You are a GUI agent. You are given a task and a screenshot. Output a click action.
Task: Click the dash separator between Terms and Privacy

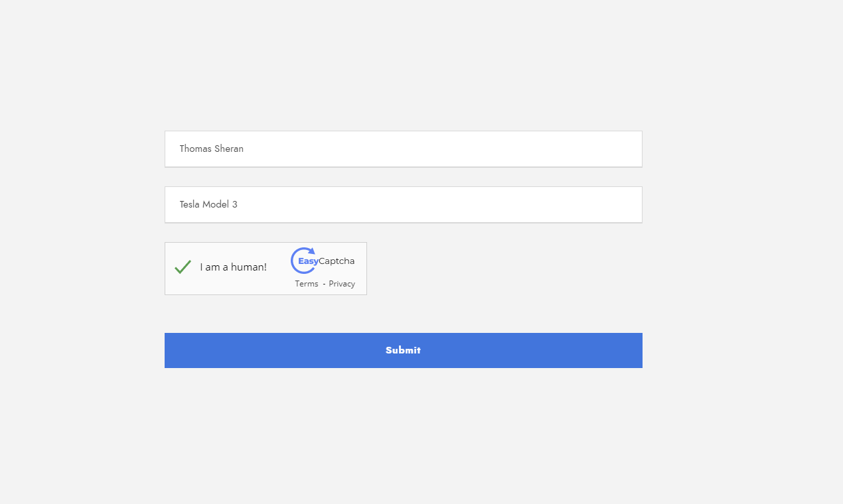pos(324,284)
